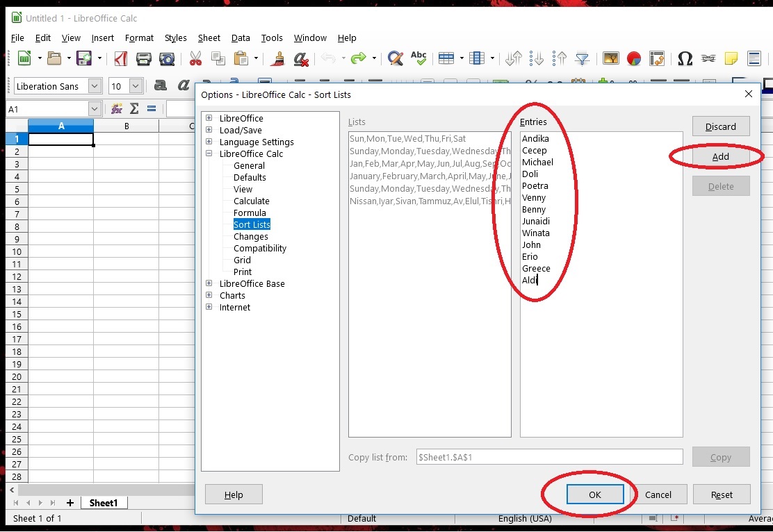Open the Paste options dropdown arrow
The height and width of the screenshot is (532, 773).
[256, 58]
